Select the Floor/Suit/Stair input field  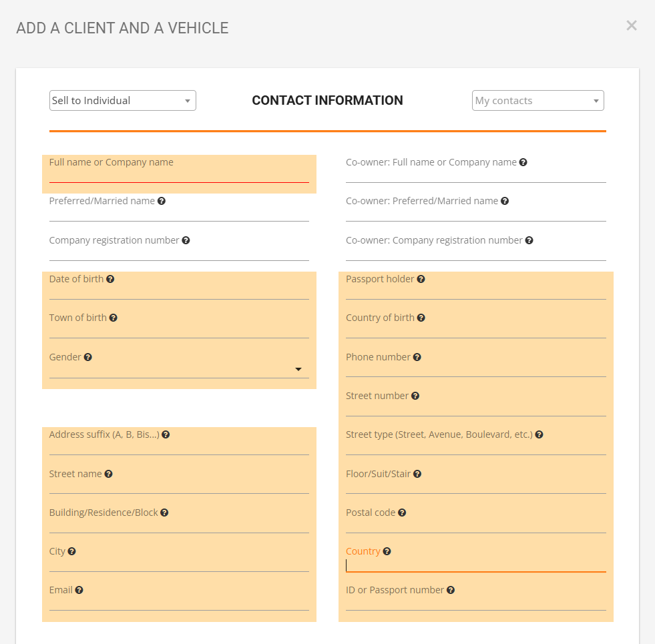[x=475, y=487]
